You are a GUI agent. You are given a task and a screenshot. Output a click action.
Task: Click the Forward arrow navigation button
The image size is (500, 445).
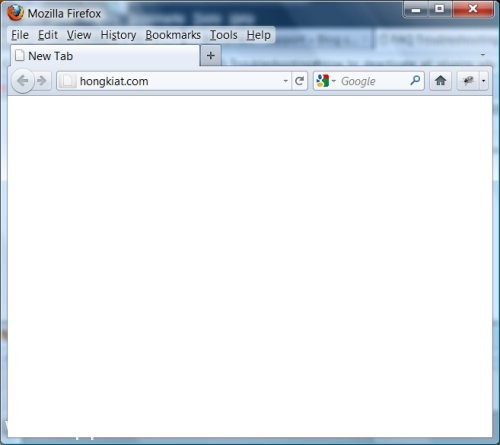(x=42, y=81)
